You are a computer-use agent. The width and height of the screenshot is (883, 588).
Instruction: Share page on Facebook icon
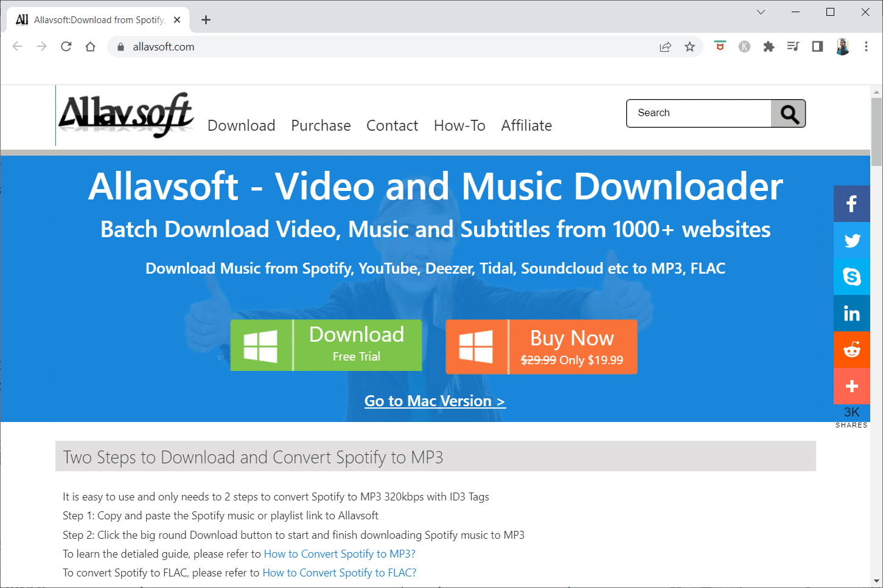pos(852,204)
